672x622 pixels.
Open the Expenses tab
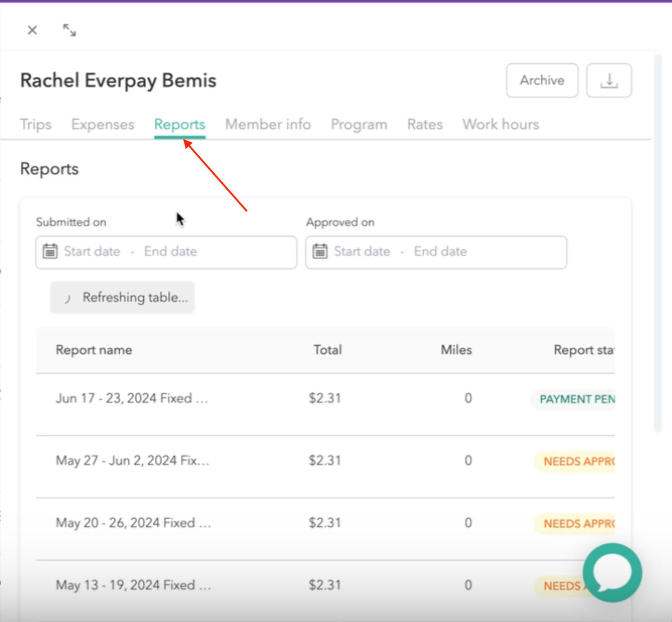(103, 125)
